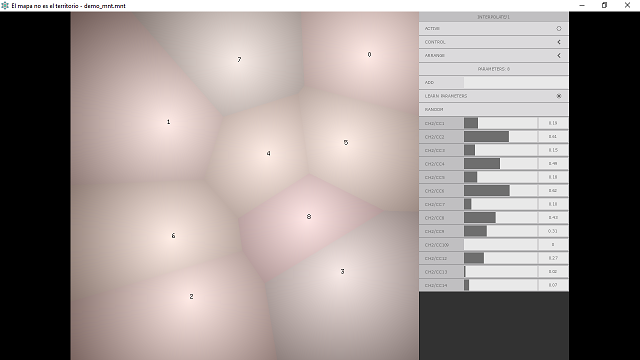This screenshot has height=360, width=640.
Task: Expand the CONTROL section chevron
Action: point(559,42)
